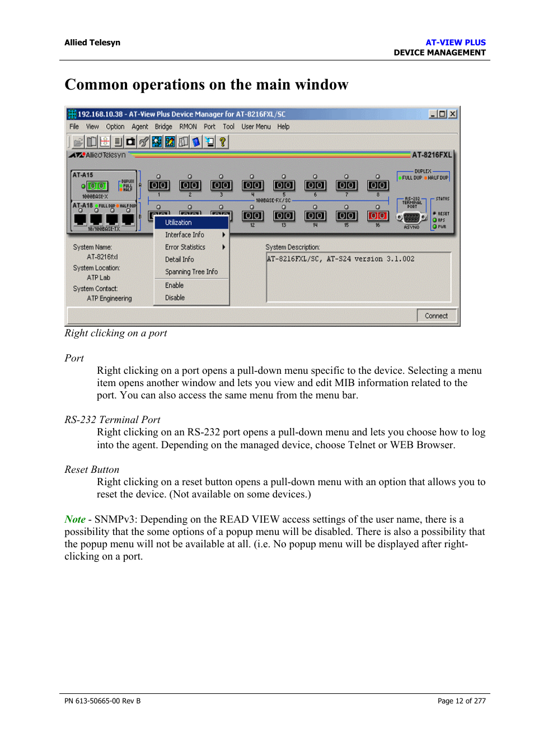Click the open manual toolbar icon
The width and height of the screenshot is (534, 756).
pyautogui.click(x=183, y=142)
